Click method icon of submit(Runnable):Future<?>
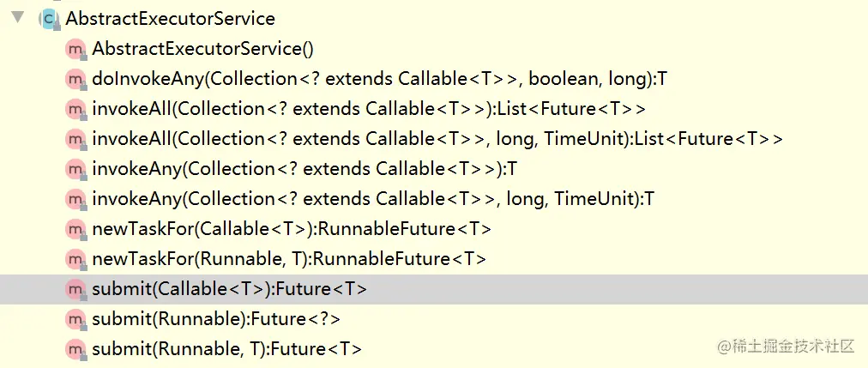 [x=75, y=319]
